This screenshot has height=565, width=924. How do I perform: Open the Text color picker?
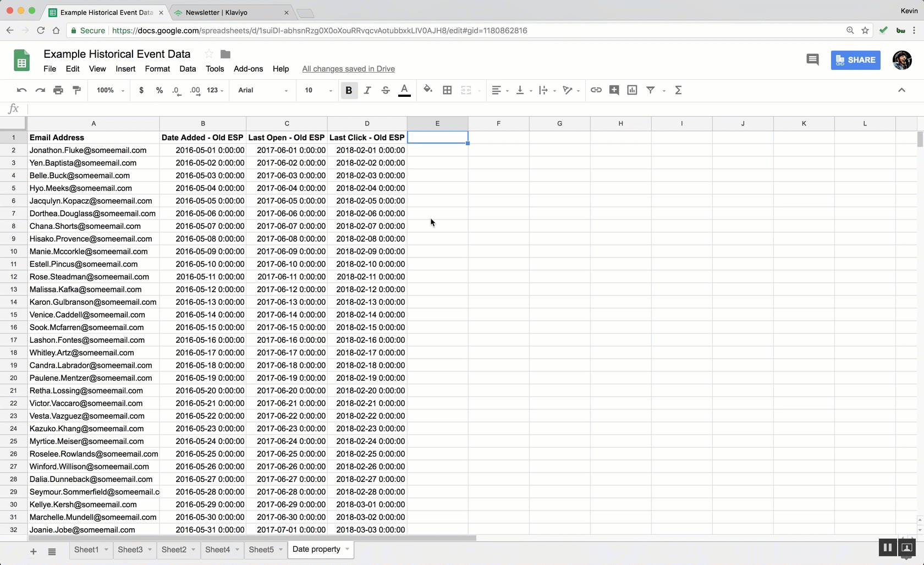click(x=404, y=90)
